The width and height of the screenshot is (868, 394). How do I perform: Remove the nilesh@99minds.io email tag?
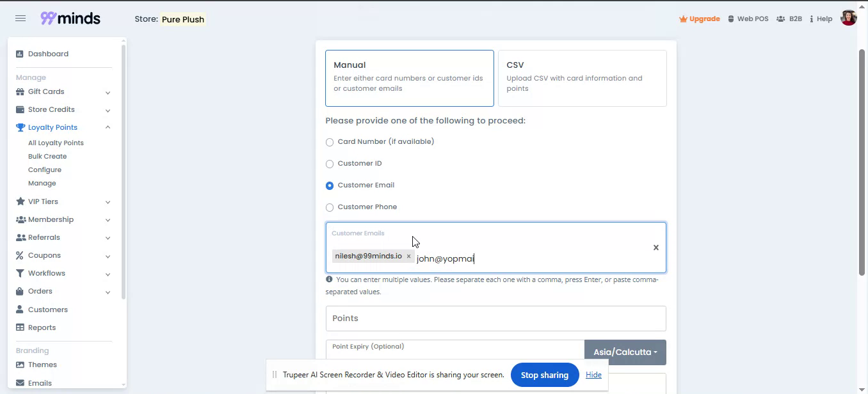pyautogui.click(x=408, y=256)
